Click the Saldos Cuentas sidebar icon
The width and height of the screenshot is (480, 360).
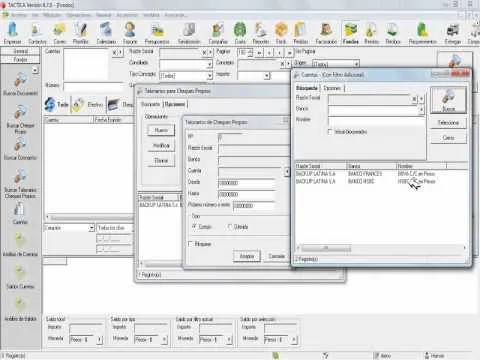point(20,277)
